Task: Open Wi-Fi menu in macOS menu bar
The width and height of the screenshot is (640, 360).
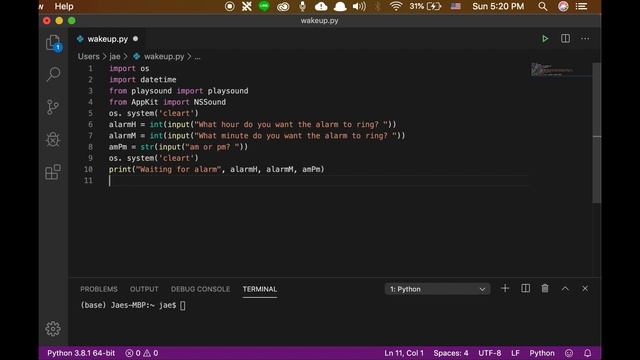Action: coord(396,7)
